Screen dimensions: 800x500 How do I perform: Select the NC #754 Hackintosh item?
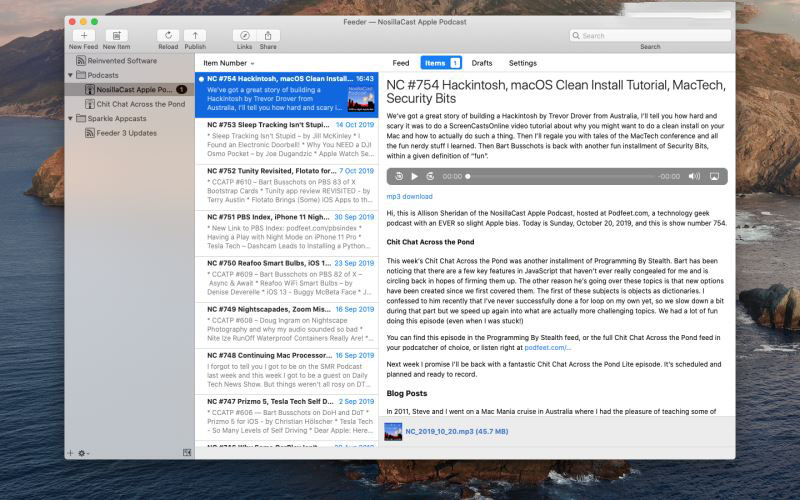(286, 95)
